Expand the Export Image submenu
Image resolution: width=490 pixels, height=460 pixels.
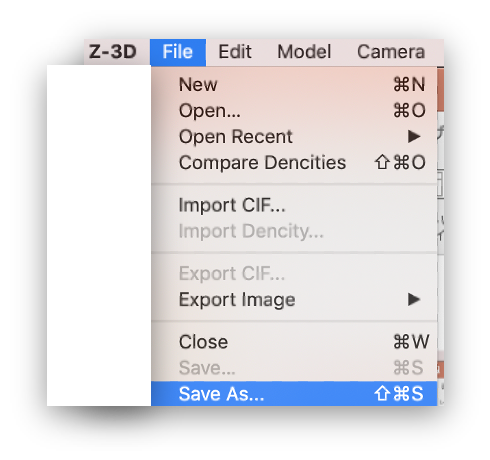(294, 299)
